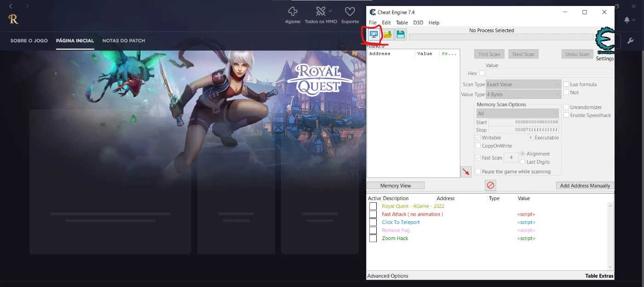Image resolution: width=644 pixels, height=287 pixels.
Task: Click the red arrow copy-to-address-list icon
Action: pyautogui.click(x=466, y=172)
